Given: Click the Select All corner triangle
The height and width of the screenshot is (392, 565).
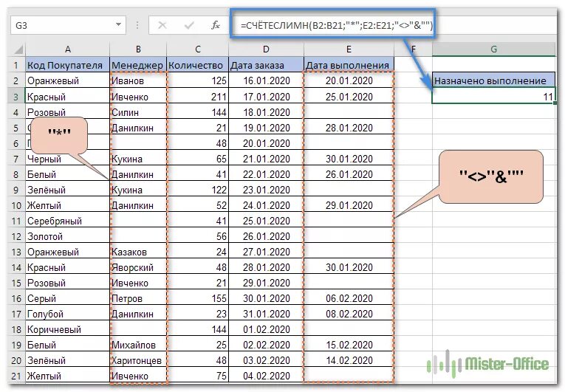Looking at the screenshot, I should tap(17, 49).
